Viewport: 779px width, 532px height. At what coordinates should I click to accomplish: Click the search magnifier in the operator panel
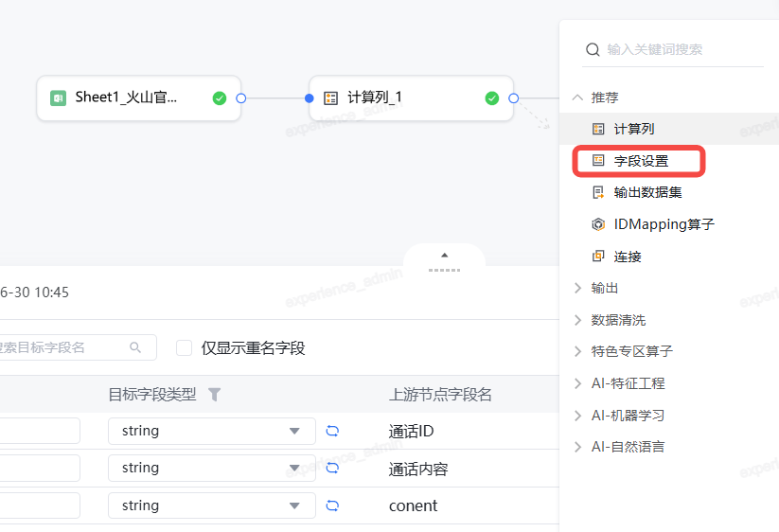[x=593, y=49]
